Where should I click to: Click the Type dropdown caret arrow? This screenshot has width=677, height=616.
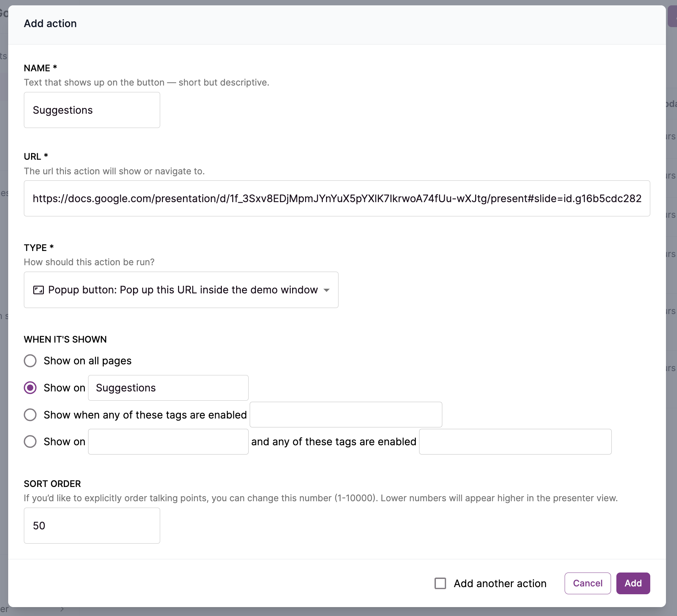point(326,290)
